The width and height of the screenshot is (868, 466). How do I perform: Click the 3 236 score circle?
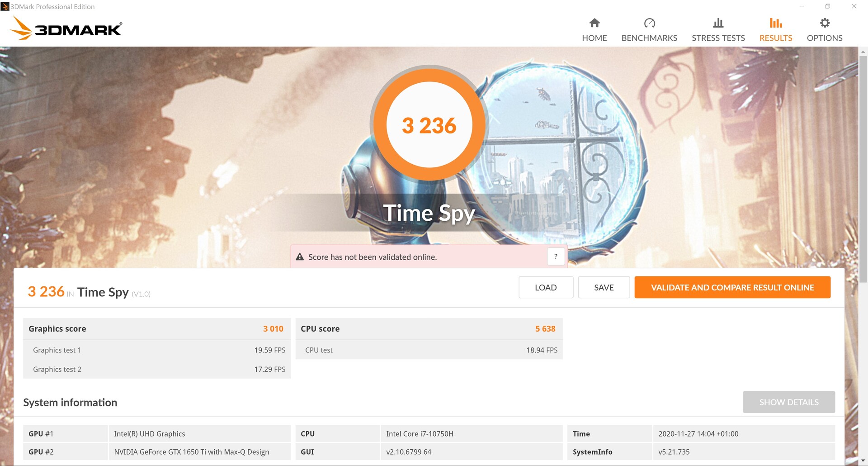click(x=429, y=125)
